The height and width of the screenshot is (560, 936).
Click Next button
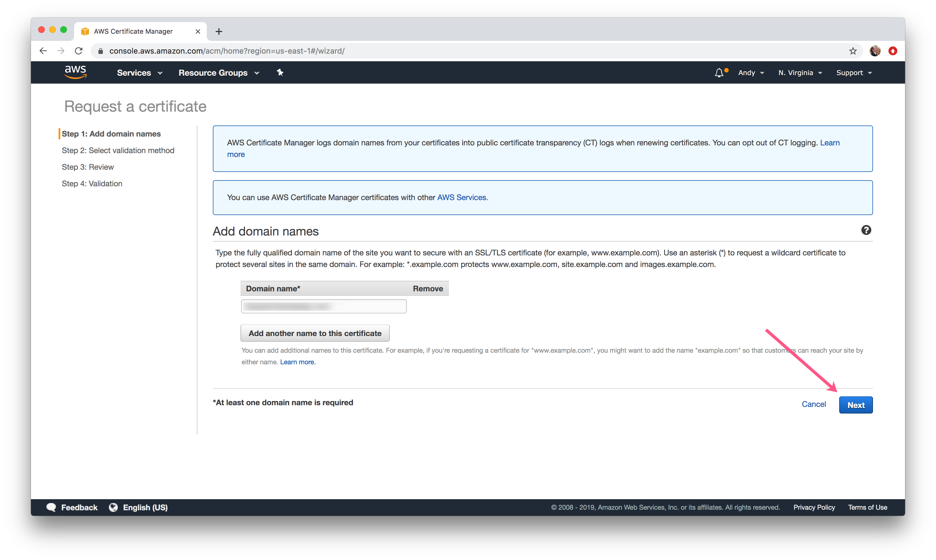[x=856, y=405]
